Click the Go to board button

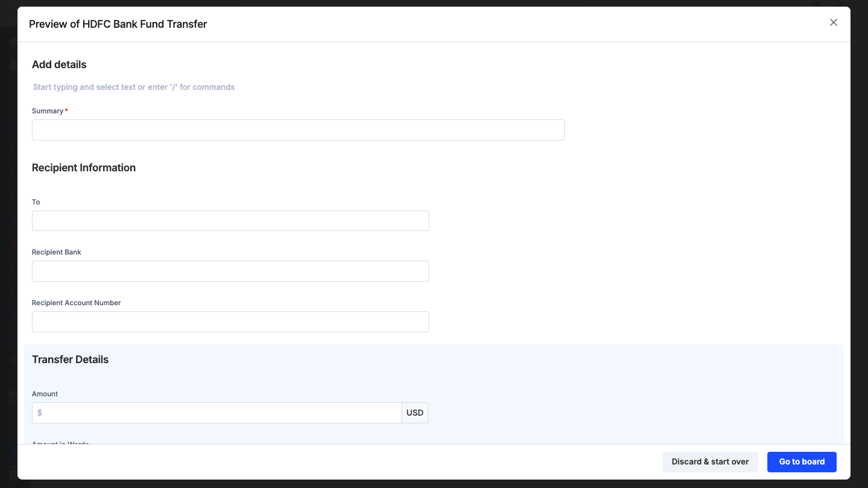[802, 461]
